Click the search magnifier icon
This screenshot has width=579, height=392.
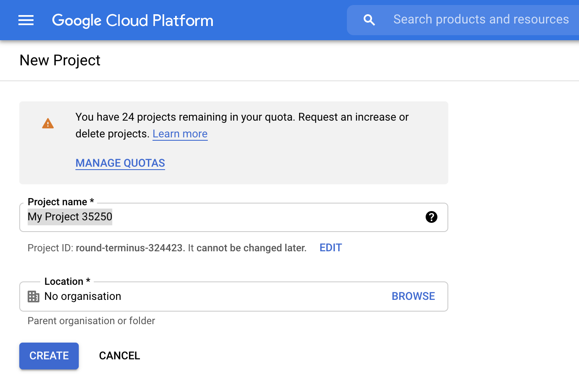(369, 19)
